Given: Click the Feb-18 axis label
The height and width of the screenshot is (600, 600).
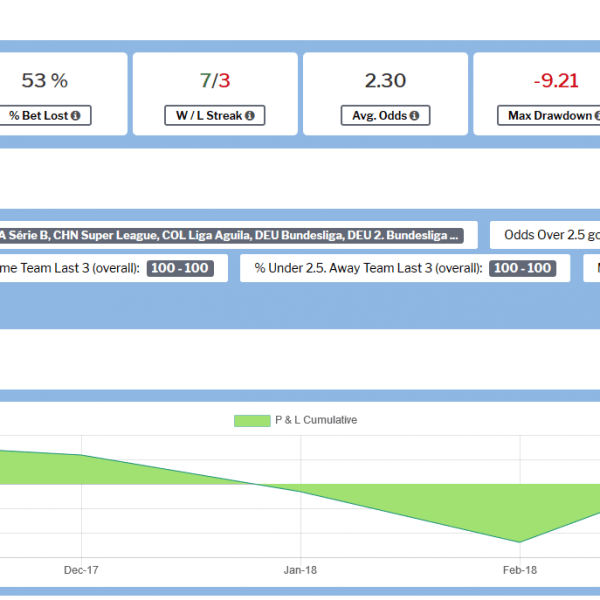Looking at the screenshot, I should pyautogui.click(x=520, y=570).
